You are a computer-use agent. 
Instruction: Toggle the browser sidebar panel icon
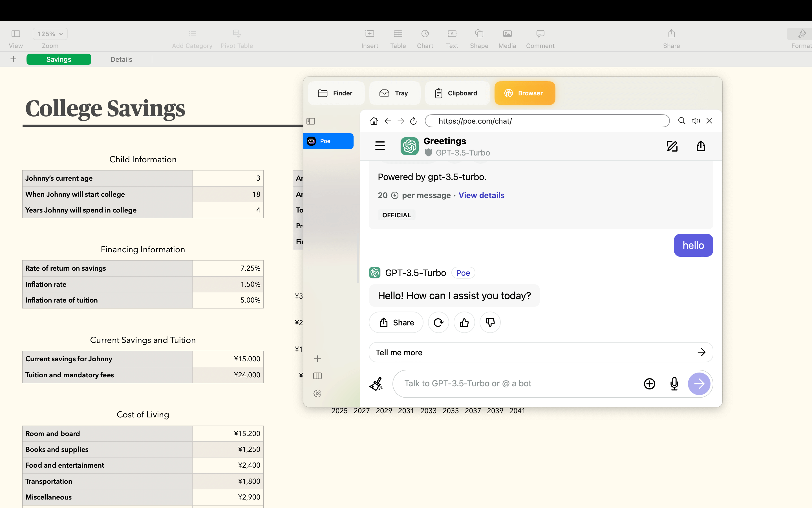click(311, 121)
